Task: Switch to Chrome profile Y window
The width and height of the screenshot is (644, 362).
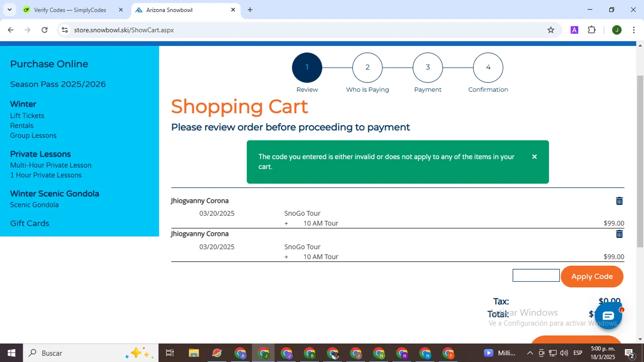Action: point(448,353)
